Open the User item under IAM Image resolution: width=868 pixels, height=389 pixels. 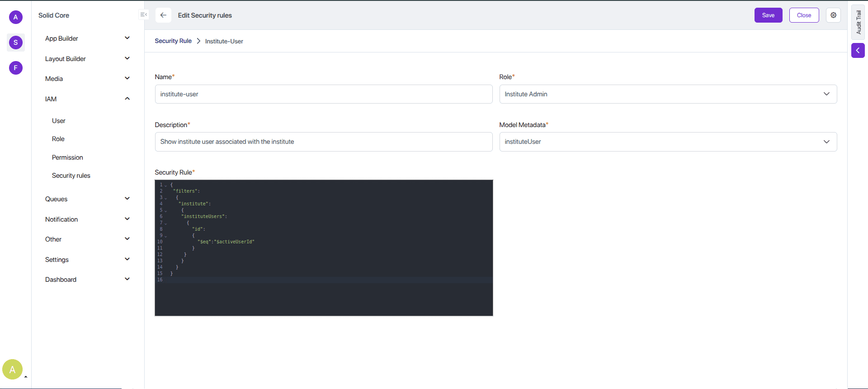59,121
